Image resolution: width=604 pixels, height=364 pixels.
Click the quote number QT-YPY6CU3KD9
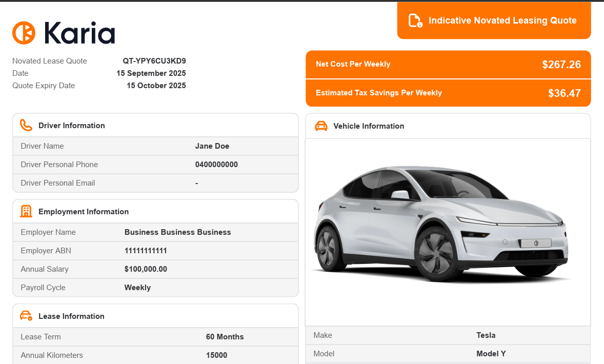click(154, 61)
